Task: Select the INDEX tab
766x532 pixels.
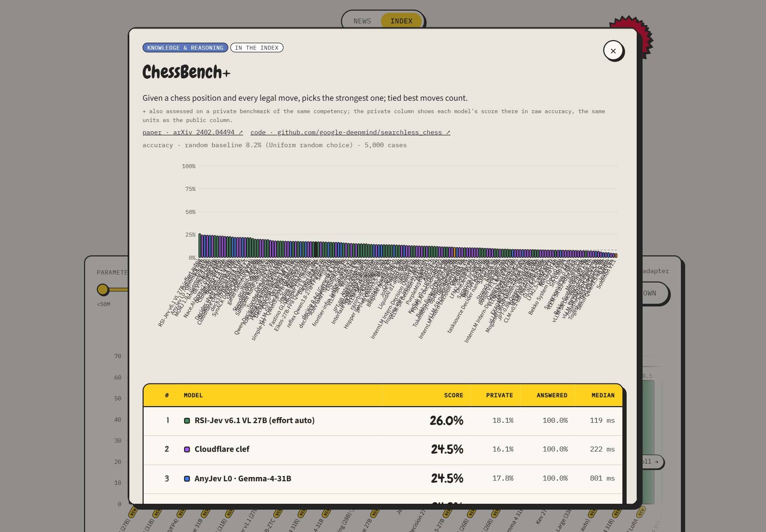Action: click(x=401, y=21)
